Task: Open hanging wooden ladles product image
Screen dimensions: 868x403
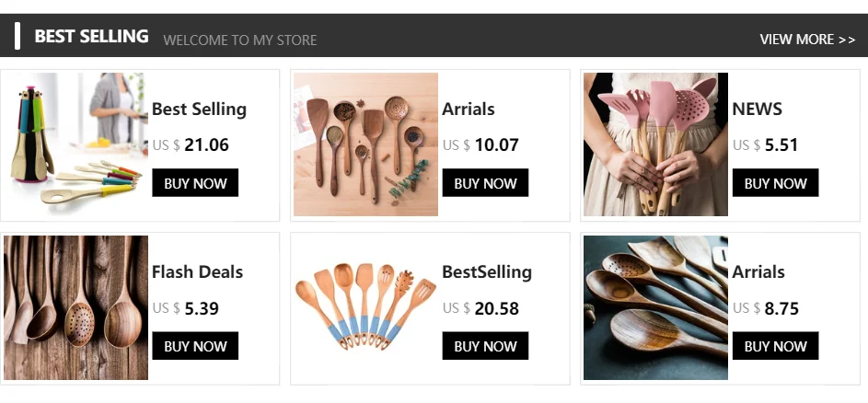Action: pyautogui.click(x=75, y=308)
